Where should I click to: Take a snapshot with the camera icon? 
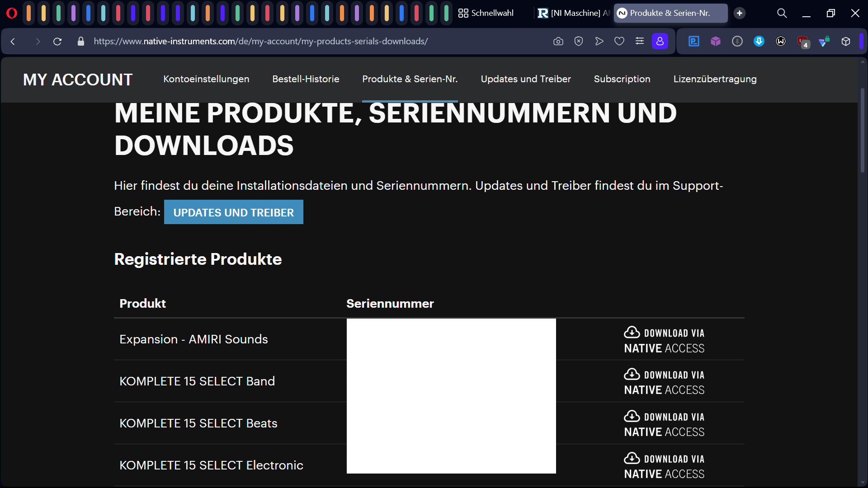tap(558, 42)
